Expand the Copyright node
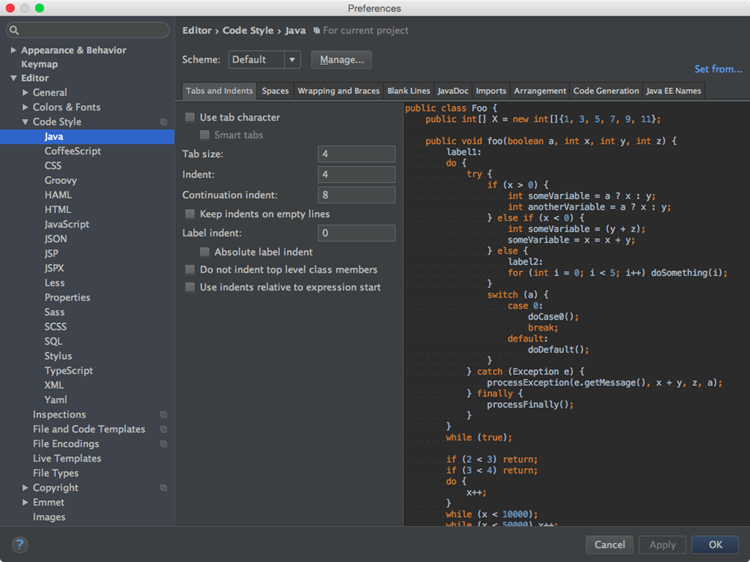 [x=25, y=488]
